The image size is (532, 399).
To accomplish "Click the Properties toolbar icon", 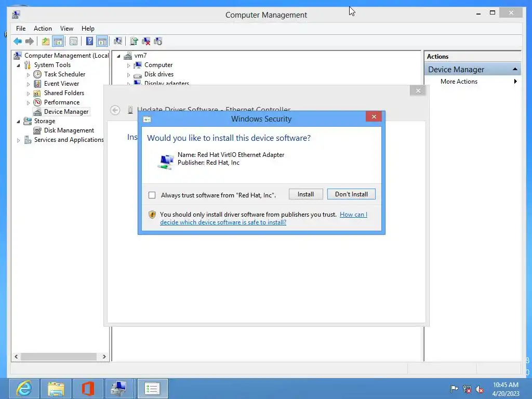I will [x=73, y=42].
